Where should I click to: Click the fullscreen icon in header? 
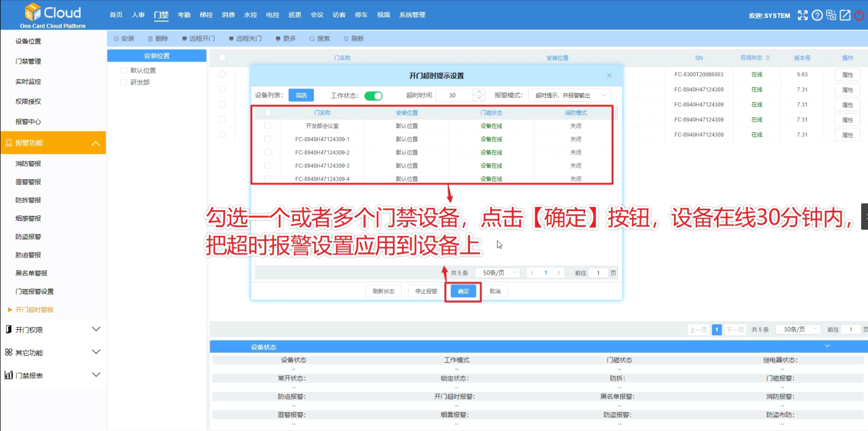(802, 15)
